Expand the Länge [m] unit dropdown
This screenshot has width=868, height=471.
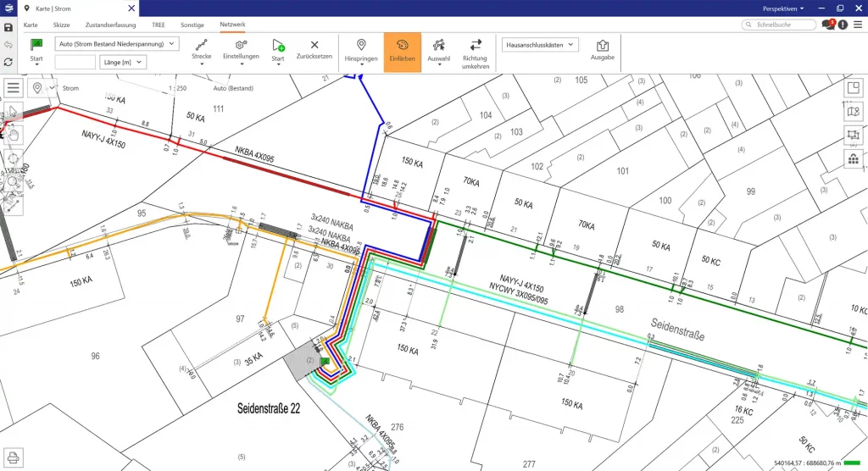click(x=123, y=62)
